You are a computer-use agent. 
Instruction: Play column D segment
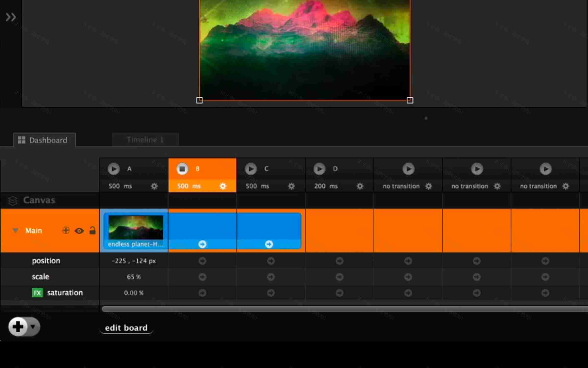(x=319, y=169)
